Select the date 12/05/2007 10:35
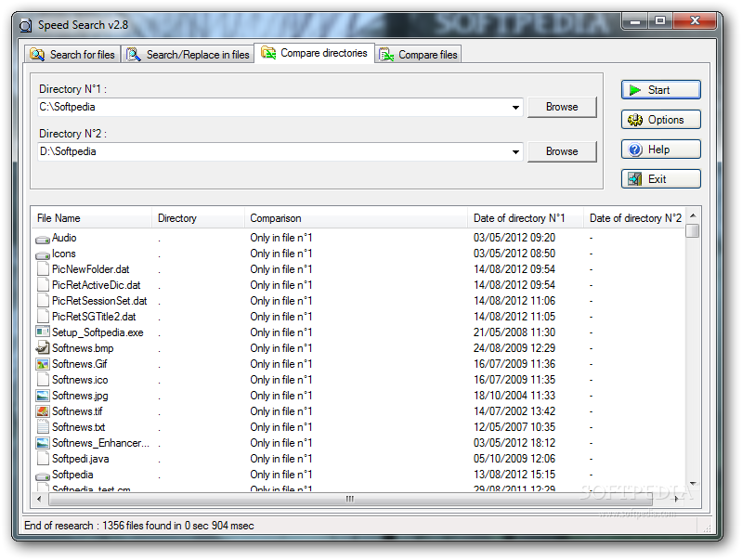Viewport: 742px width, 560px height. (514, 427)
